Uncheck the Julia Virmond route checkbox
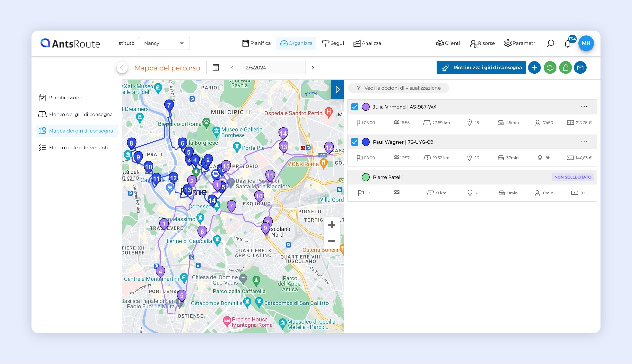This screenshot has width=632, height=364. click(x=355, y=107)
